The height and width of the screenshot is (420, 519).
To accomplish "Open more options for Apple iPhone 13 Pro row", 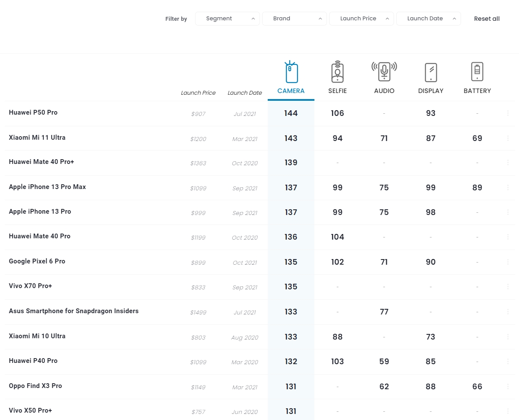I will 508,212.
